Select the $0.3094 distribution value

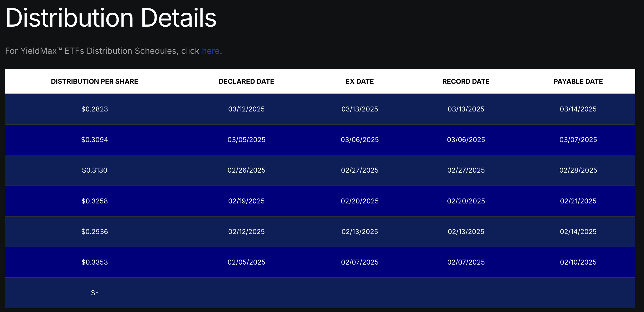click(95, 140)
